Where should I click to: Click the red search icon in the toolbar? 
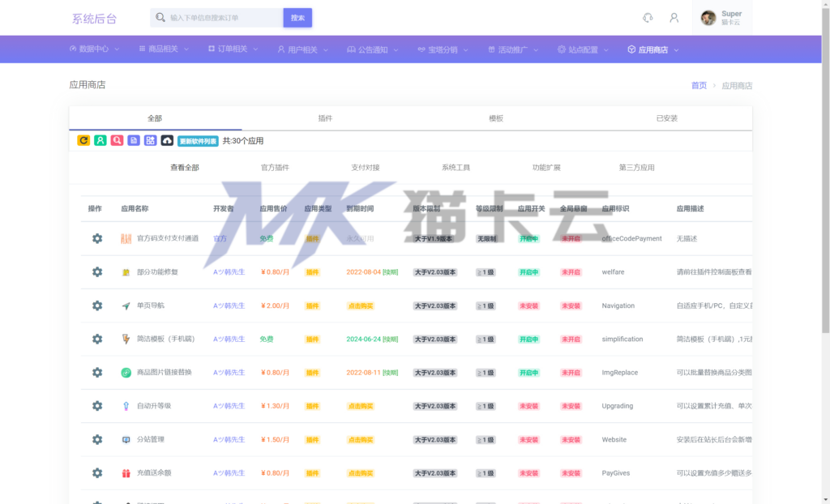(x=117, y=140)
